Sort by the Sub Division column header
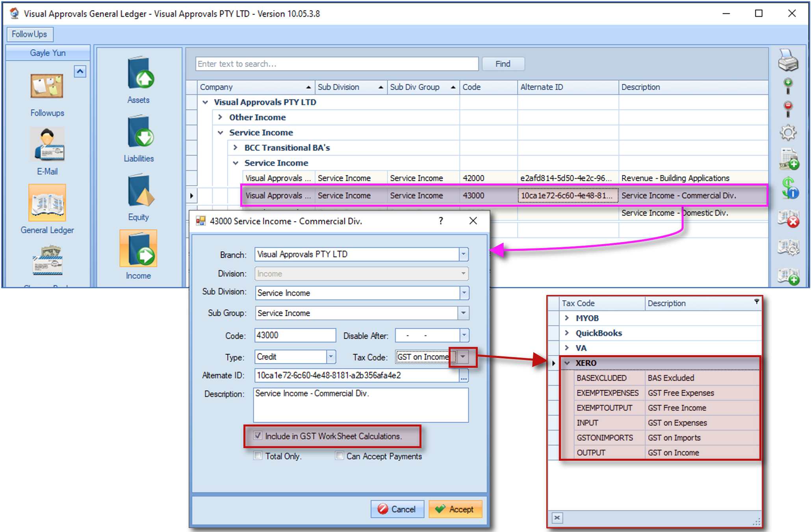The height and width of the screenshot is (532, 811). click(351, 87)
